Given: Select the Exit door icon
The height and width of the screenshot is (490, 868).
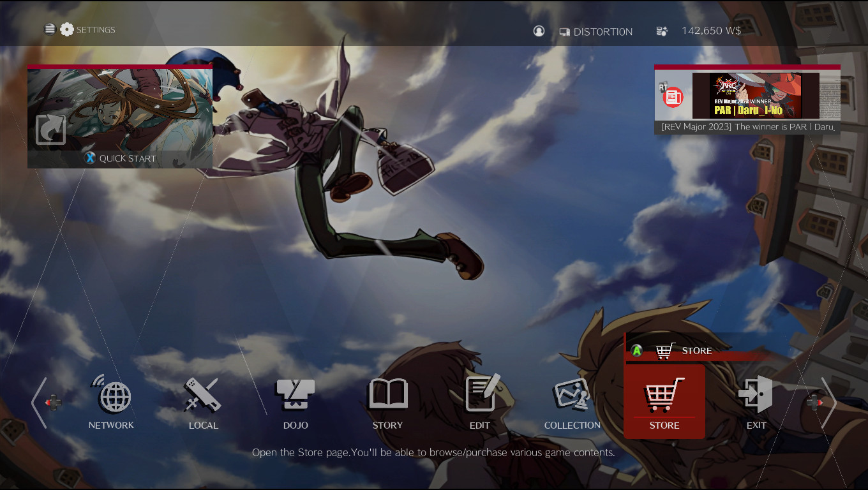Looking at the screenshot, I should (756, 394).
